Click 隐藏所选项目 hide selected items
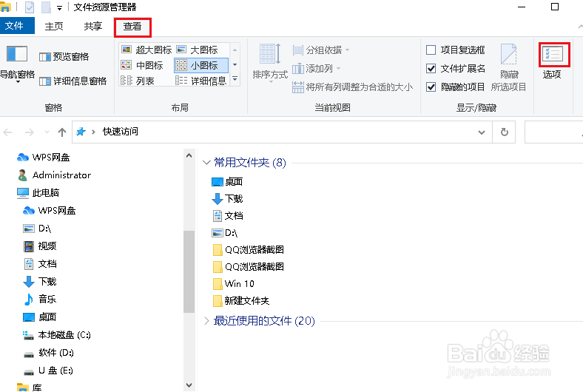Screen dimensions: 583x392 (508, 67)
